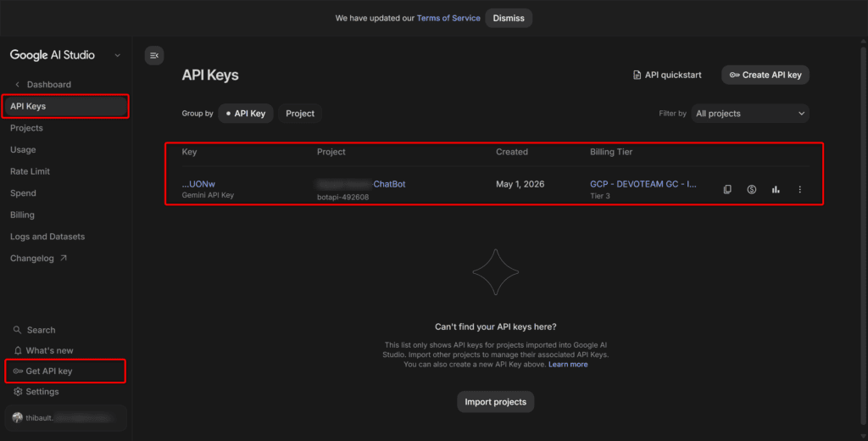Open the Rate Limit page
The width and height of the screenshot is (868, 441).
pos(30,171)
